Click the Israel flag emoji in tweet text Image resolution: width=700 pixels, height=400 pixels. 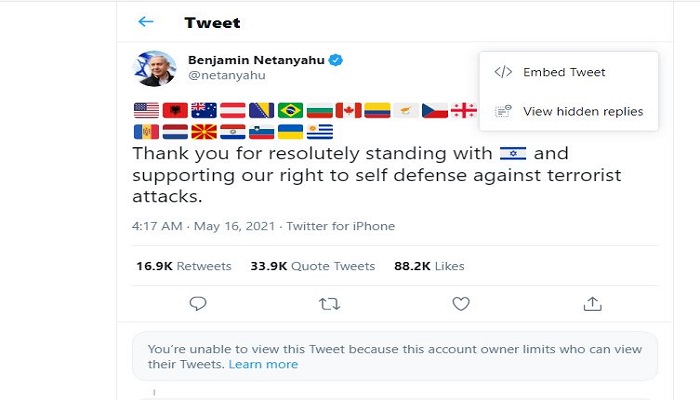(512, 154)
